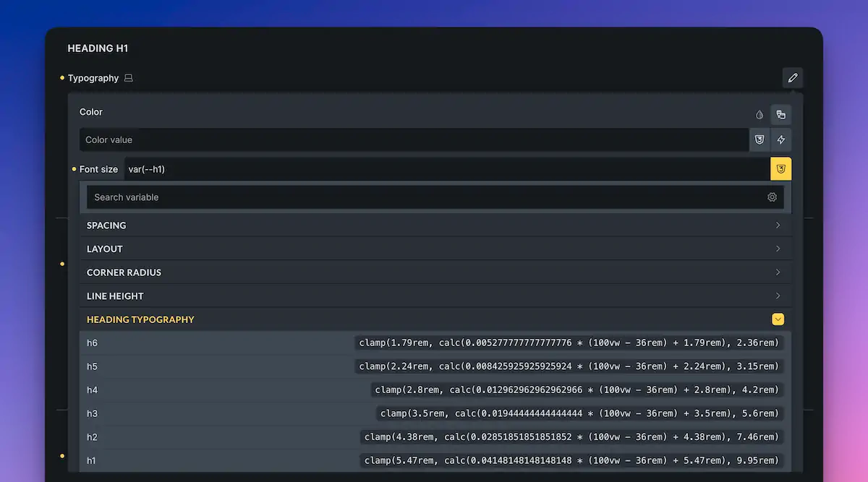Open the CORNER RADIUS category
Viewport: 868px width, 482px height.
434,272
